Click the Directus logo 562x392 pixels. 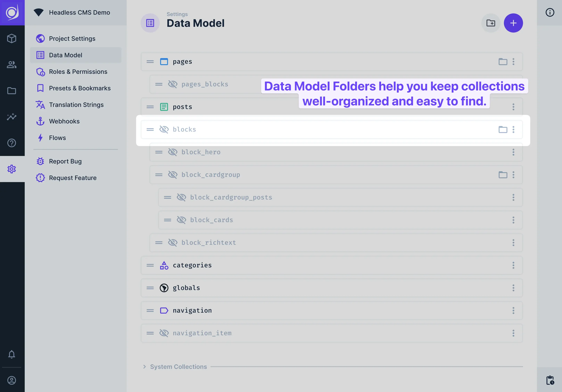pos(12,13)
